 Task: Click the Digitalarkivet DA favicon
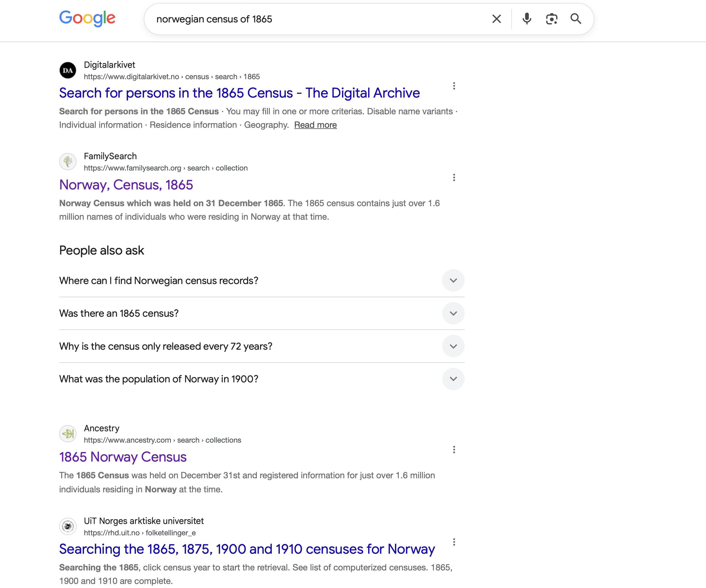pos(68,70)
